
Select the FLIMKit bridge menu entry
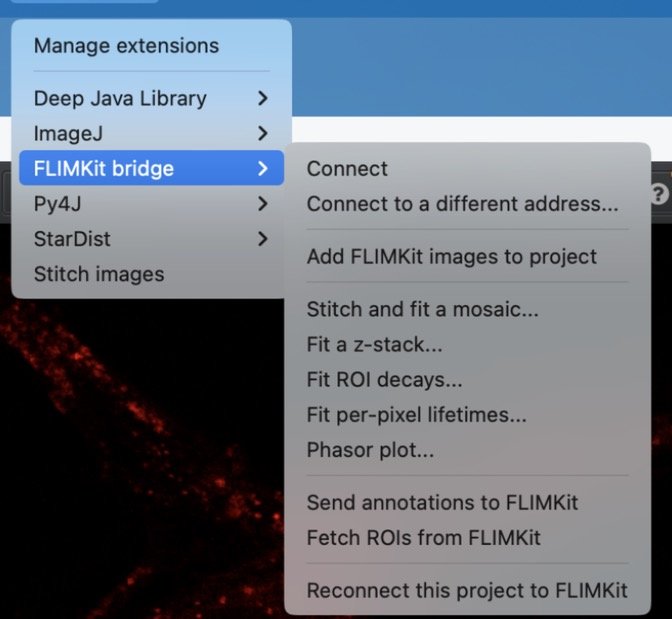click(x=152, y=168)
